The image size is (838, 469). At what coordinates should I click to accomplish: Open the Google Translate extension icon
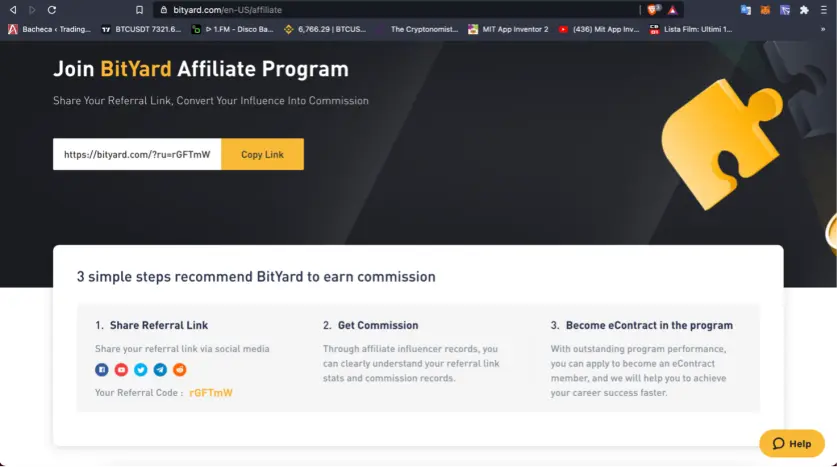746,10
